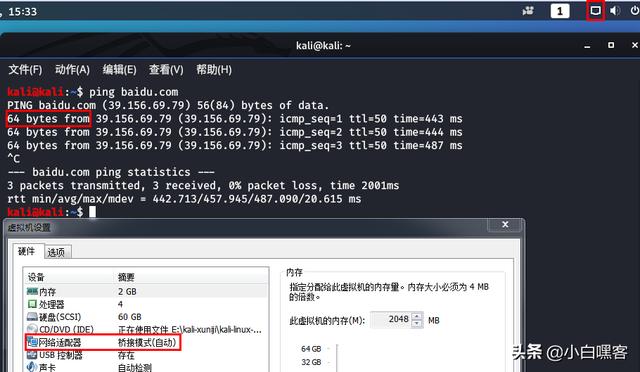Select the 声卡 device row
This screenshot has width=640, height=372.
click(x=147, y=368)
